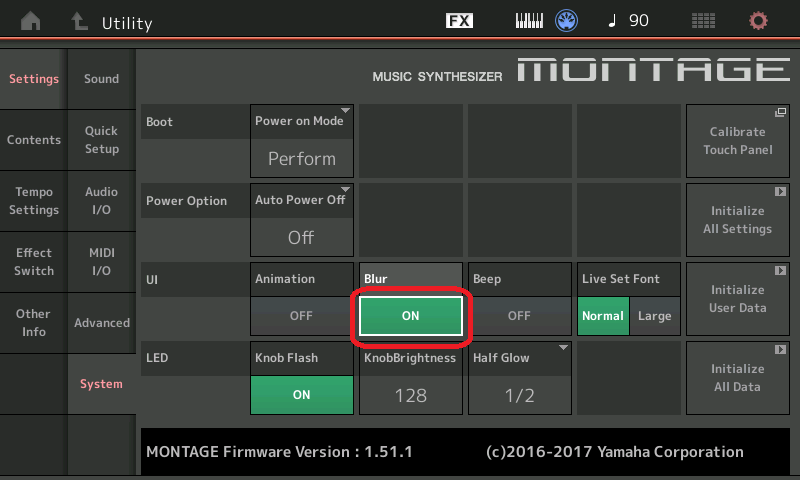Disable the Knob Flash toggle
800x480 pixels.
point(301,394)
